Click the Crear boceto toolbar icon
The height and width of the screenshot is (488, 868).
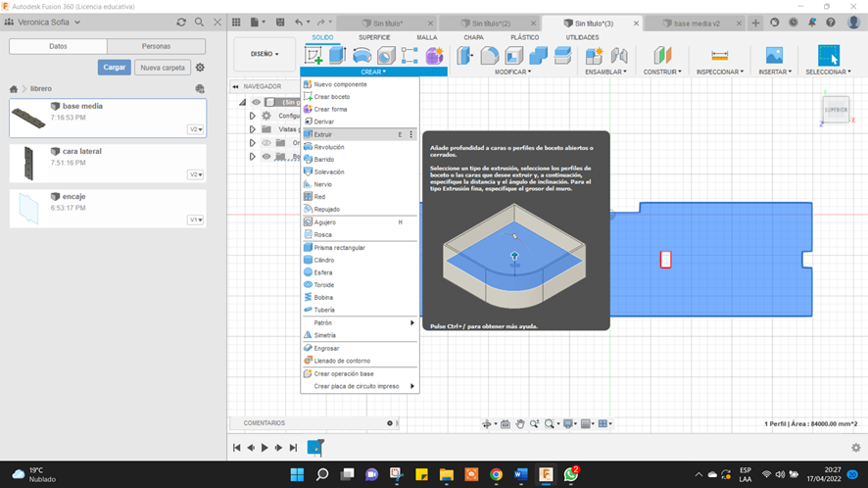(x=313, y=56)
